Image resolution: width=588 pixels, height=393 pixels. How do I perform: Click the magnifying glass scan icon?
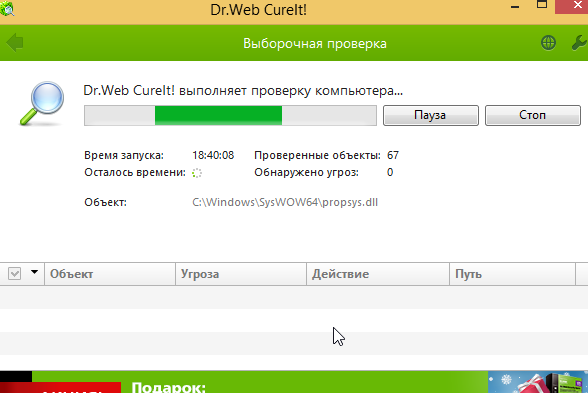[42, 104]
